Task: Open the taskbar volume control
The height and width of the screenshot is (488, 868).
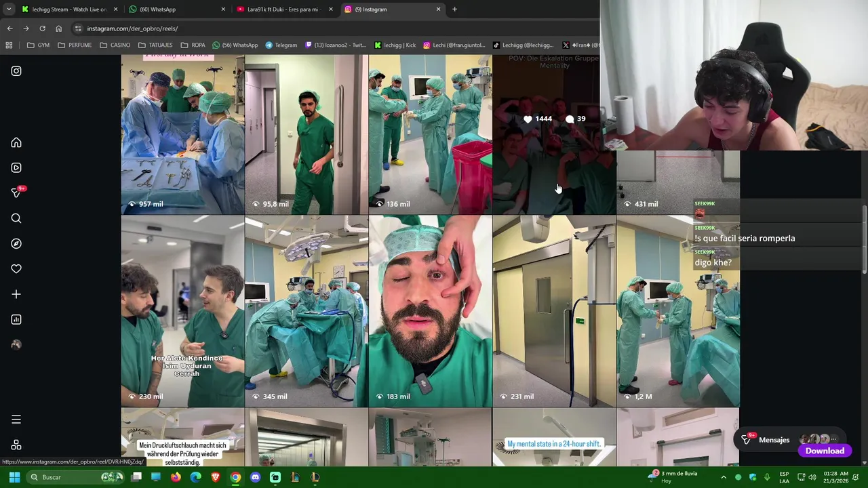Action: [x=812, y=477]
